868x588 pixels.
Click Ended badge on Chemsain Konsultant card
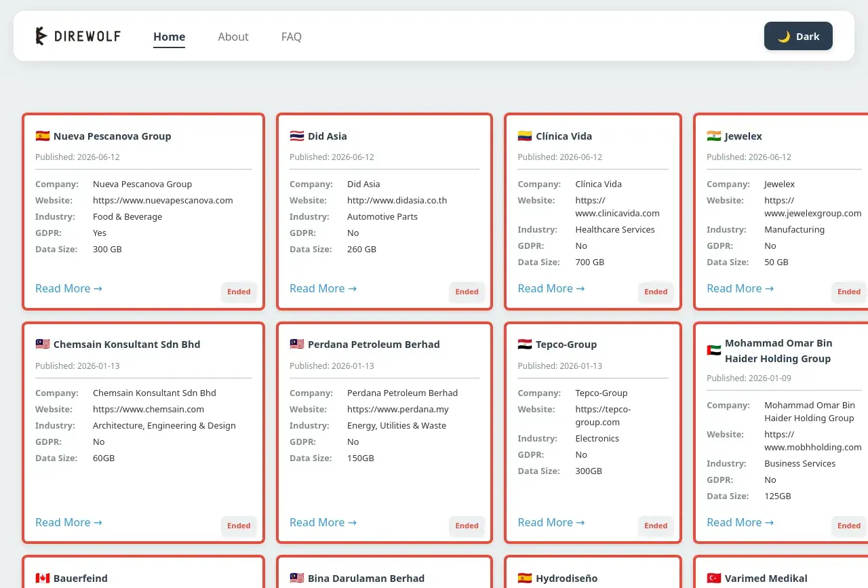point(239,526)
